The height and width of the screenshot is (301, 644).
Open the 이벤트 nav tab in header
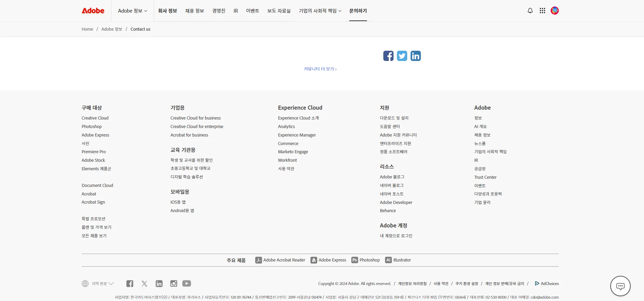tap(253, 11)
